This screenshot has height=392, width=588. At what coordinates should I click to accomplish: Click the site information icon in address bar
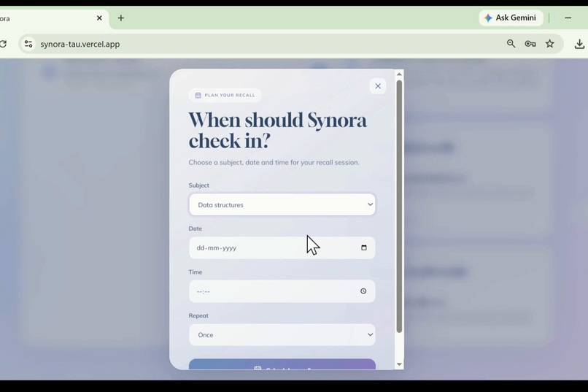(28, 44)
